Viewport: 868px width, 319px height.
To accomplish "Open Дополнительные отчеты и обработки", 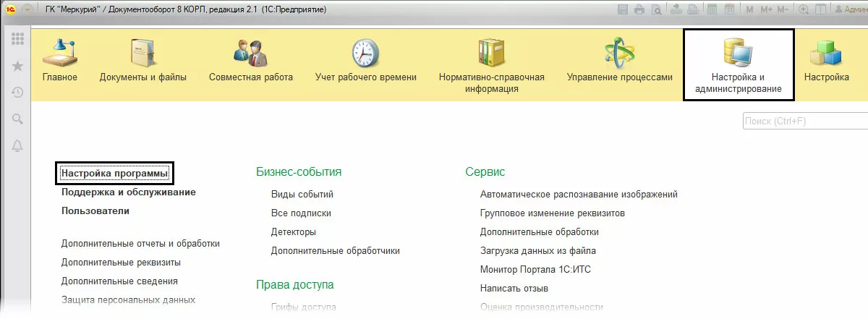I will tap(140, 244).
